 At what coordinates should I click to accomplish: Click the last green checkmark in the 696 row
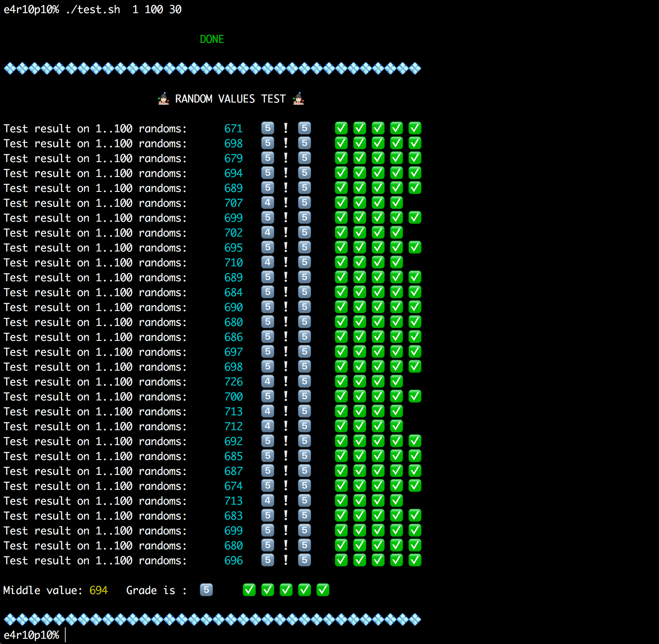(x=415, y=560)
